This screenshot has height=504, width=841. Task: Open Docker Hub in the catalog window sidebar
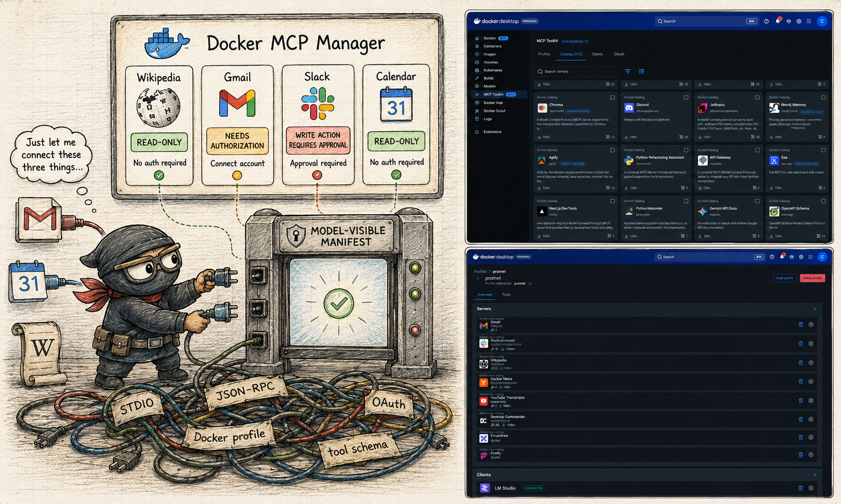[x=493, y=103]
